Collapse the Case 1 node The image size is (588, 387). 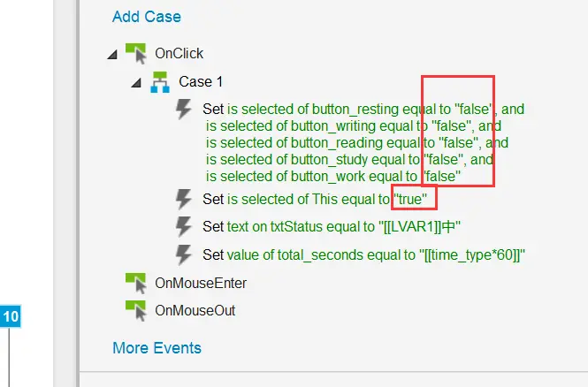136,83
